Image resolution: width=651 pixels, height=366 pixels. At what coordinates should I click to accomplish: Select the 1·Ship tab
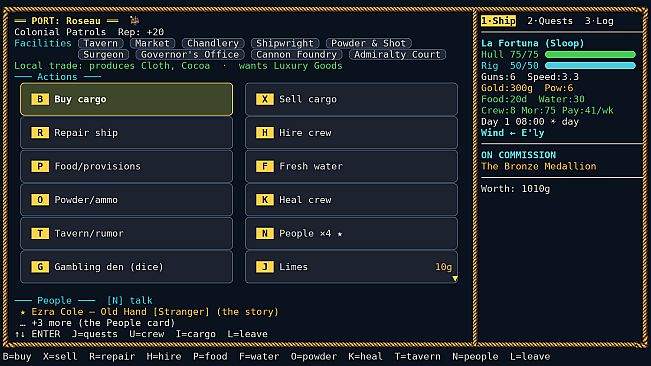498,21
